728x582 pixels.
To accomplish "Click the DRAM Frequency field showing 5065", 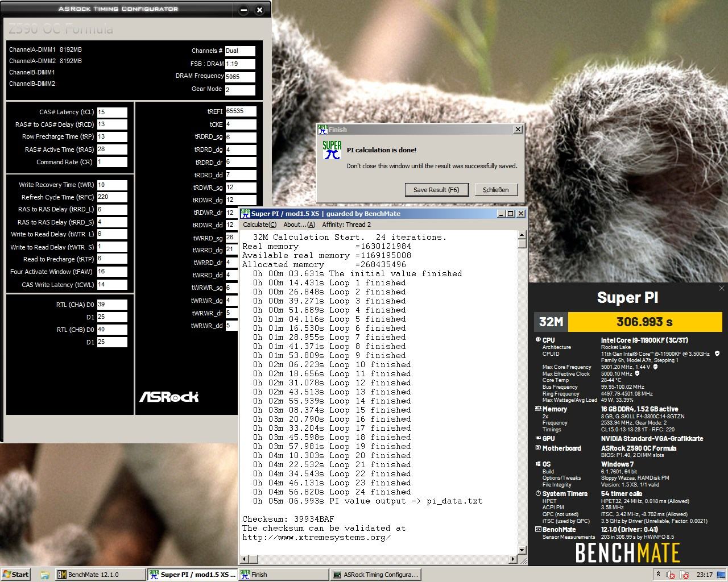I will point(240,77).
